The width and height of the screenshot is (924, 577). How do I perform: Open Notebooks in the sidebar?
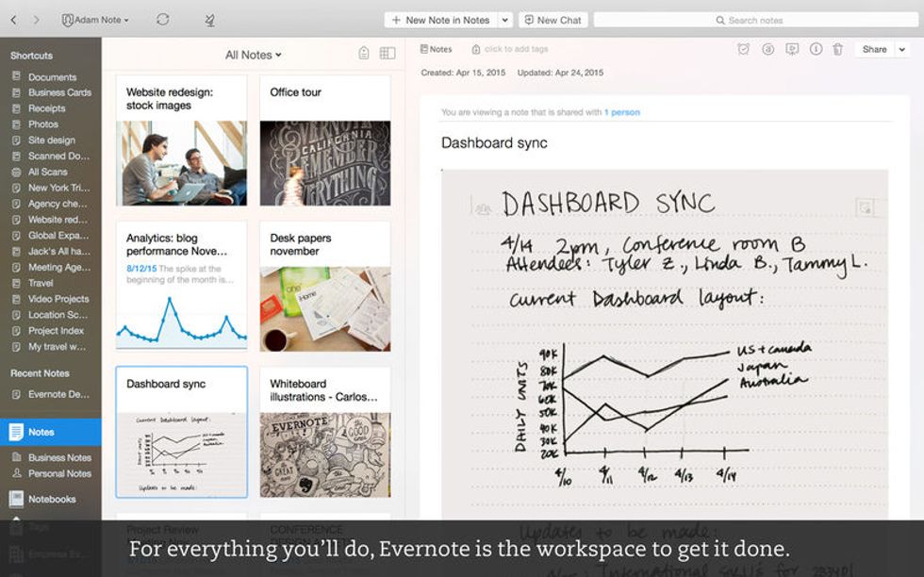51,499
